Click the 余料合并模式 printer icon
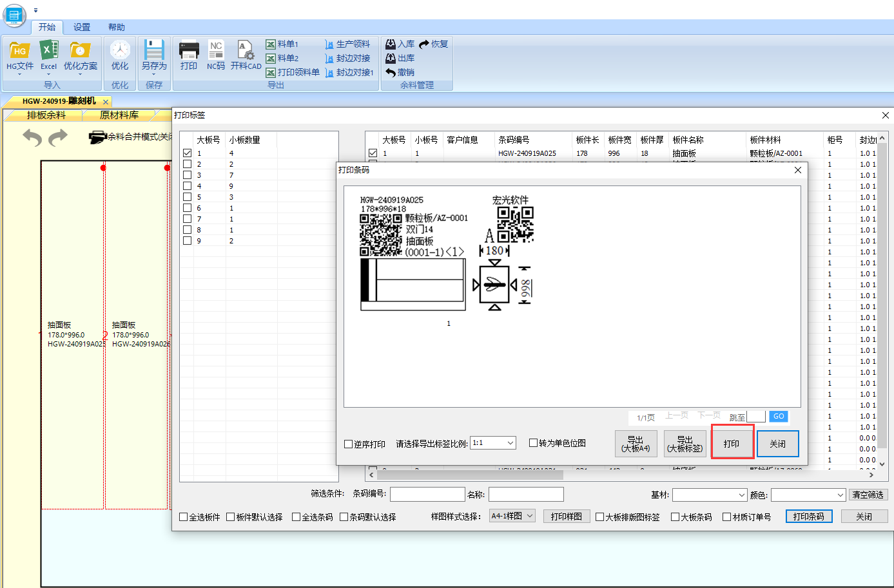The image size is (894, 588). tap(97, 137)
